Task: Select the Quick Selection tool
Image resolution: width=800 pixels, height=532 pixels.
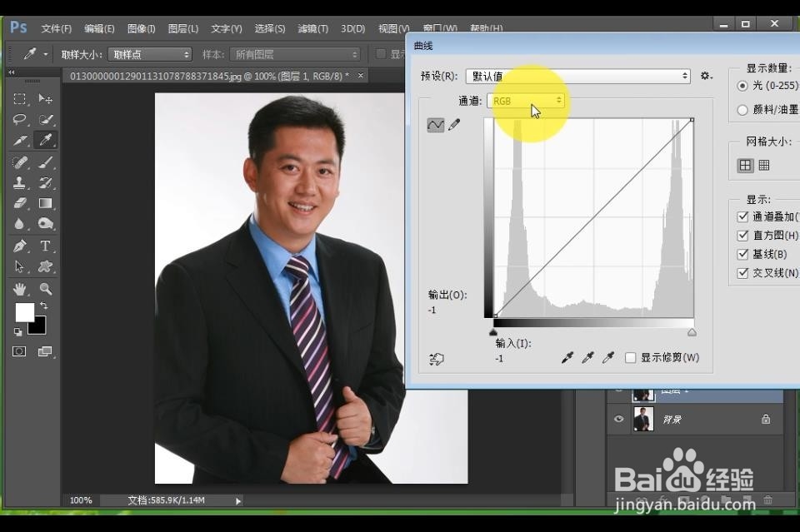Action: pyautogui.click(x=45, y=119)
